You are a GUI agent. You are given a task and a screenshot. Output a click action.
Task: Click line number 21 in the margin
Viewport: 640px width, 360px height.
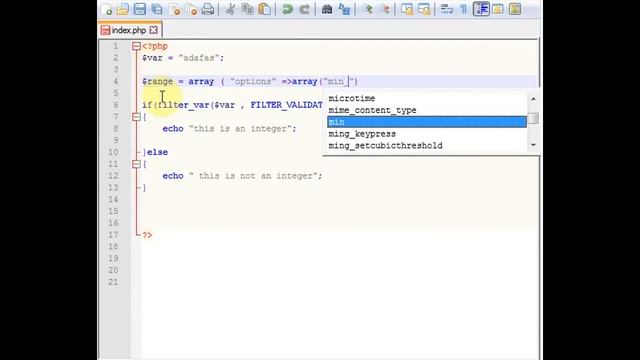point(113,282)
